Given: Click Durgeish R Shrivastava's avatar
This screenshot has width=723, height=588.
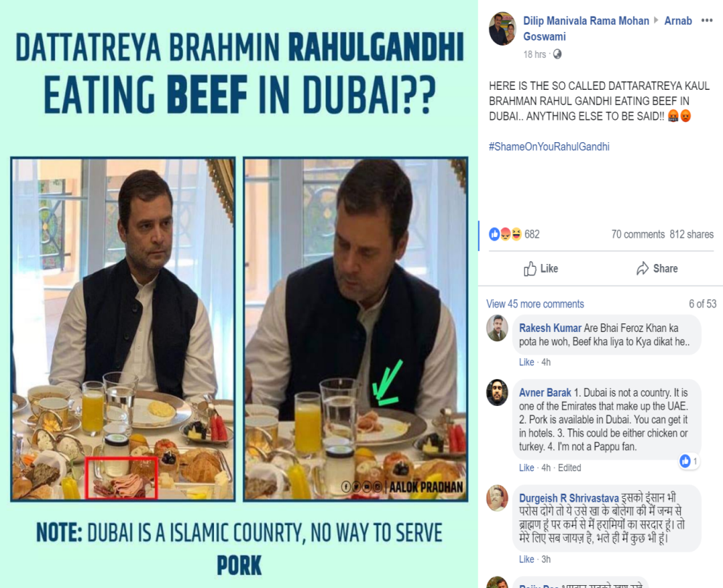Looking at the screenshot, I should coord(497,498).
